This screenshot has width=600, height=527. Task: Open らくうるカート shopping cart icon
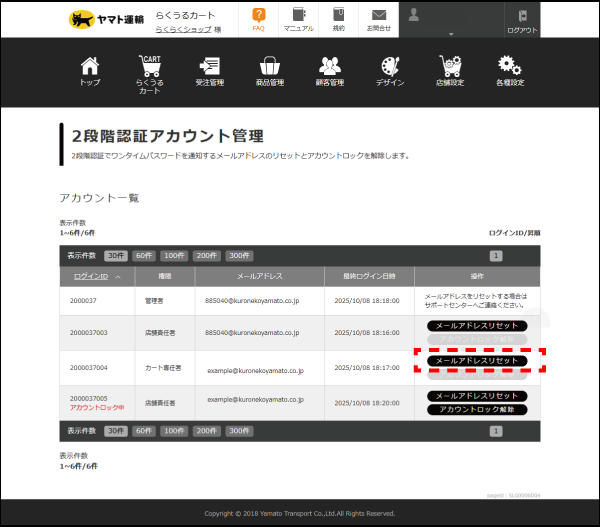point(149,68)
